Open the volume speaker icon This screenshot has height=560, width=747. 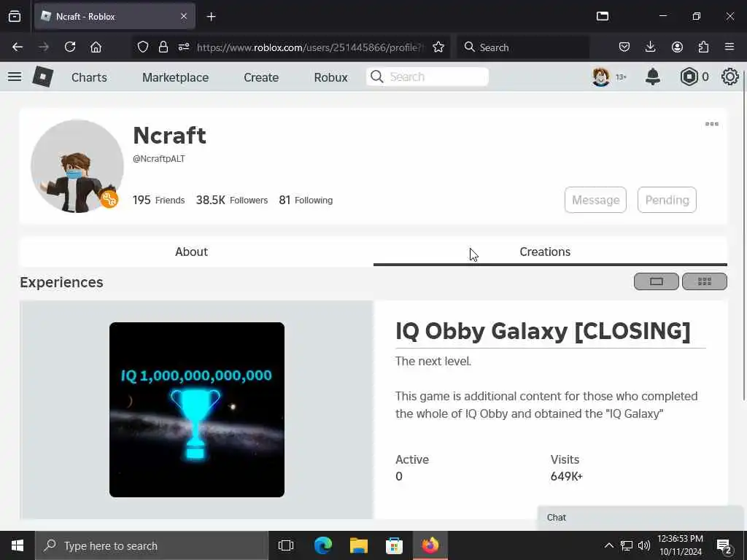tap(643, 545)
